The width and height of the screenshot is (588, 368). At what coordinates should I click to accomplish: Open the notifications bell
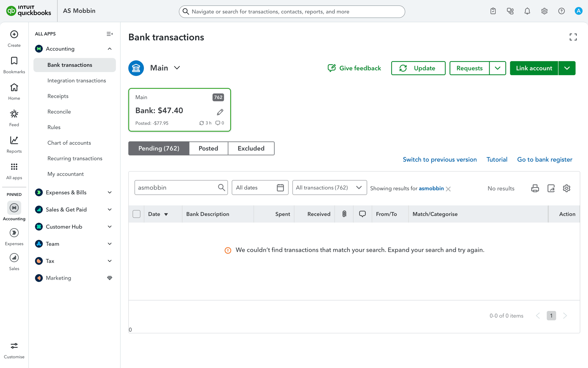point(527,11)
